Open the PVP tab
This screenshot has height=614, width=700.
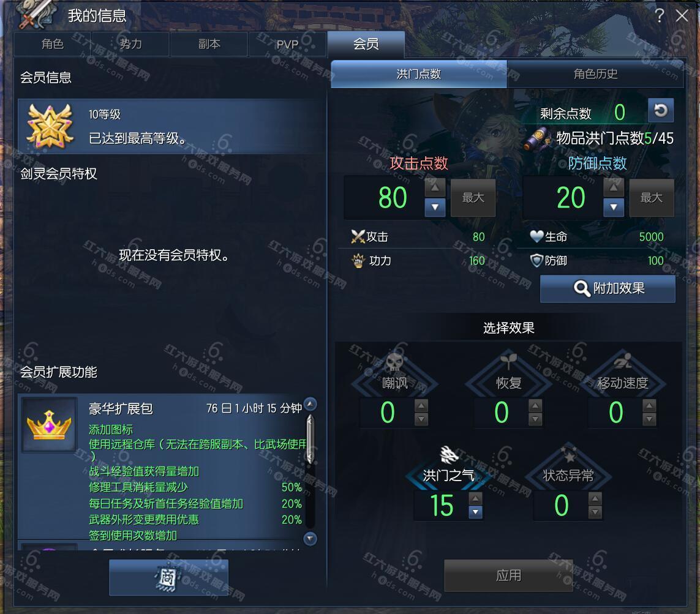click(x=287, y=44)
